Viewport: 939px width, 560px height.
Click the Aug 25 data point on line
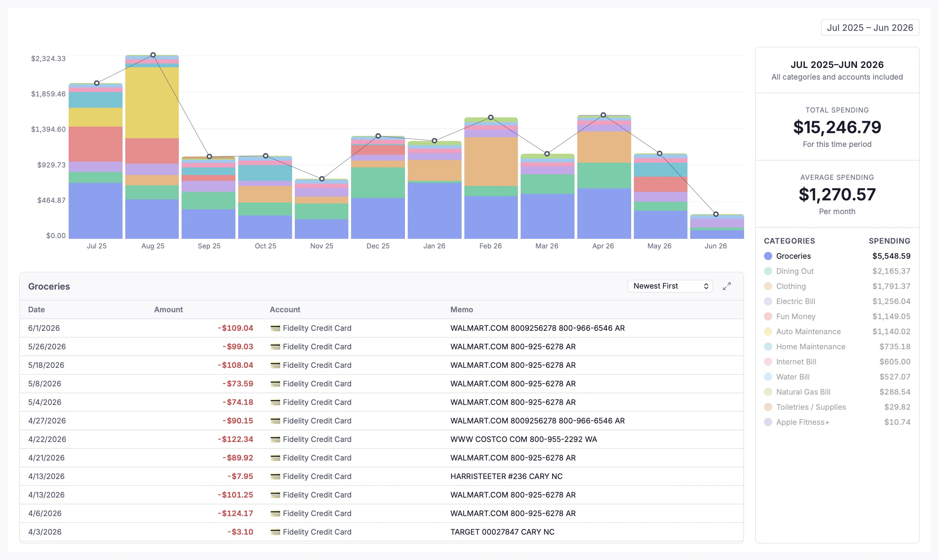pos(153,55)
